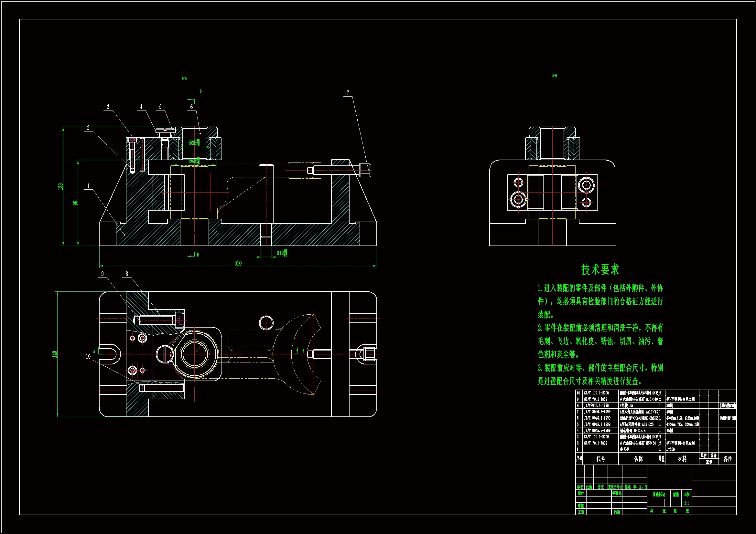Click the 96 vertical dimension text
Screen dimensions: 756x534
(x=75, y=203)
